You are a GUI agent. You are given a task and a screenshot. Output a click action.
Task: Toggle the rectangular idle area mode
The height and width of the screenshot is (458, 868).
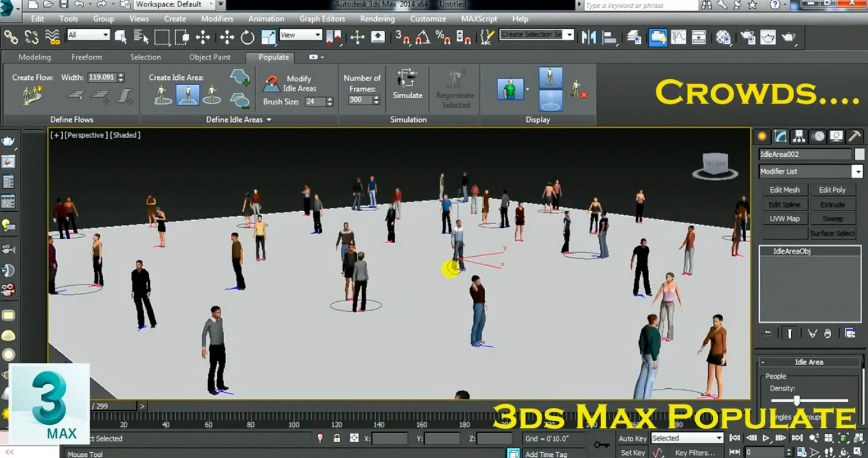[188, 94]
